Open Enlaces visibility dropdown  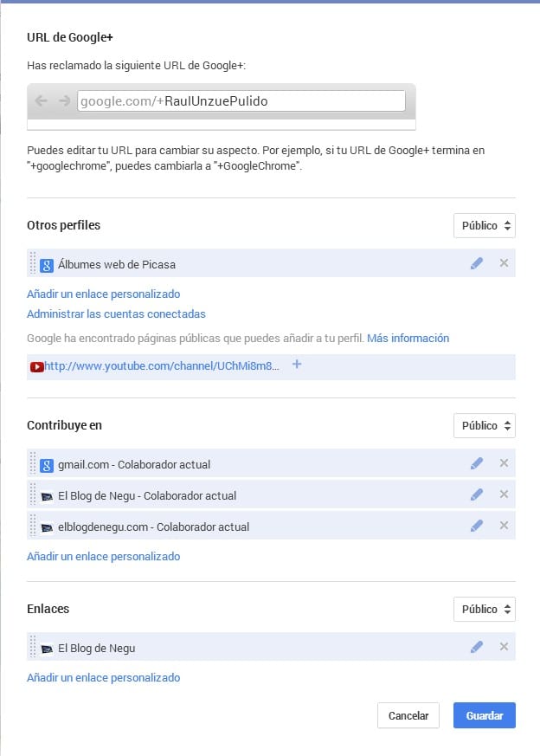click(485, 610)
